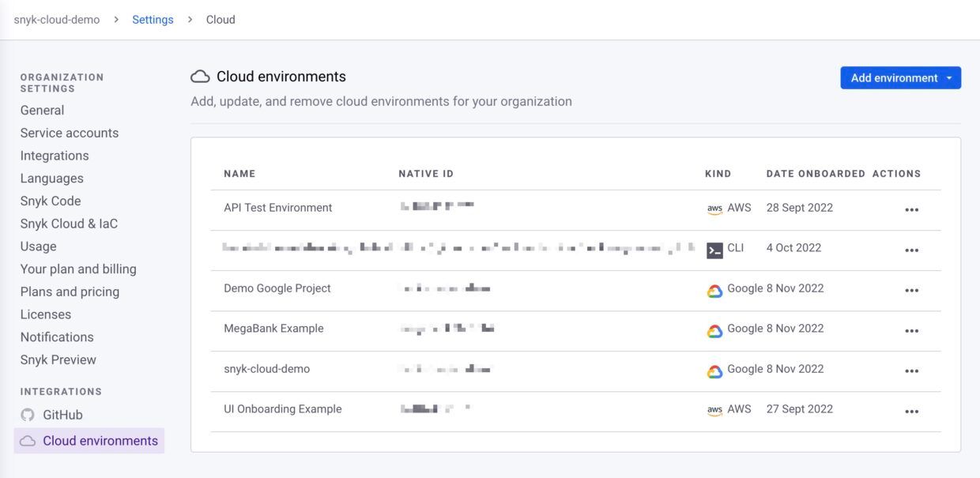Viewport: 980px width, 478px height.
Task: Click the CLI terminal icon in the table
Action: (714, 248)
